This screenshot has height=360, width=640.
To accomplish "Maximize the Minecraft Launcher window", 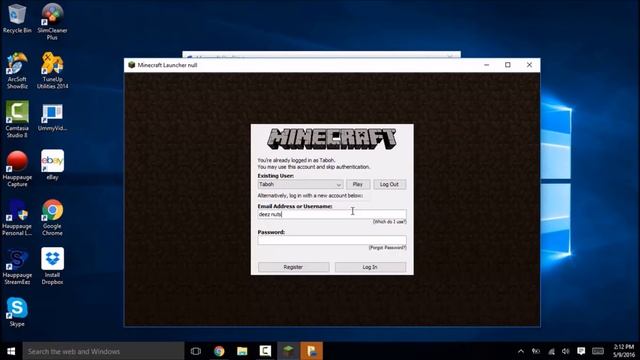I will coord(508,65).
